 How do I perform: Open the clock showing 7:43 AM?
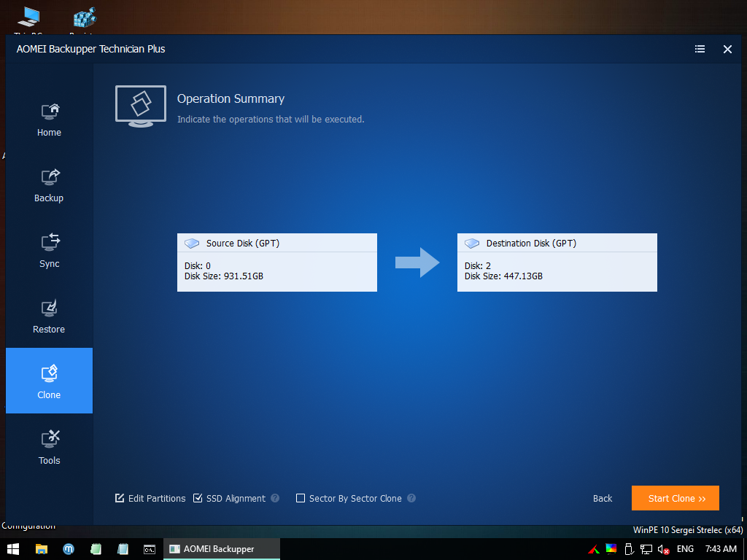point(721,549)
